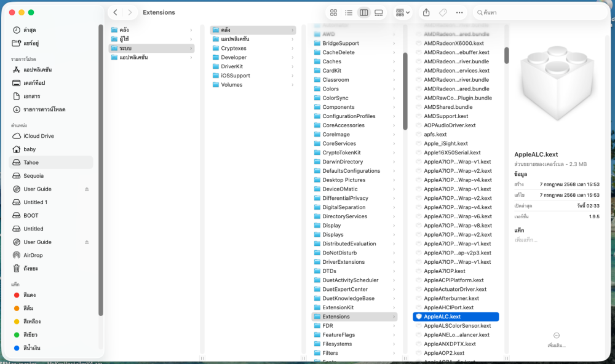This screenshot has width=615, height=364.
Task: Click the search field
Action: pos(539,12)
